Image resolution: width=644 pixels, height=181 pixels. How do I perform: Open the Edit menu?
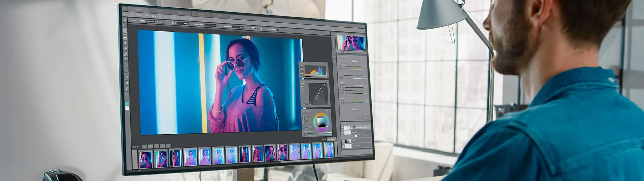(x=131, y=14)
